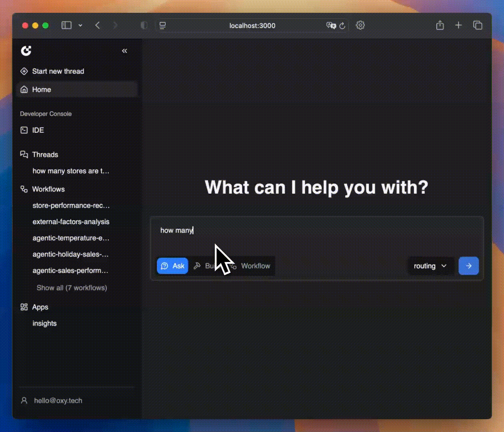Viewport: 504px width, 432px height.
Task: Click the reader page icon in address bar
Action: (x=162, y=26)
